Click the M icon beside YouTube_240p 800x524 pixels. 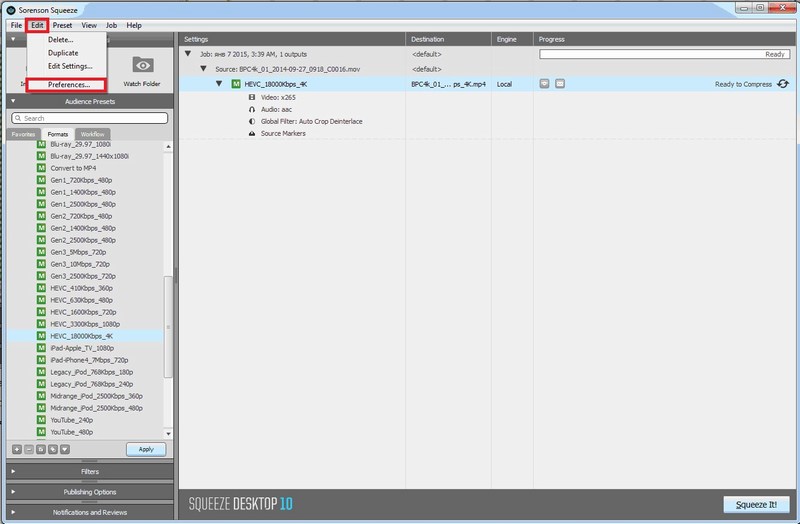point(41,420)
